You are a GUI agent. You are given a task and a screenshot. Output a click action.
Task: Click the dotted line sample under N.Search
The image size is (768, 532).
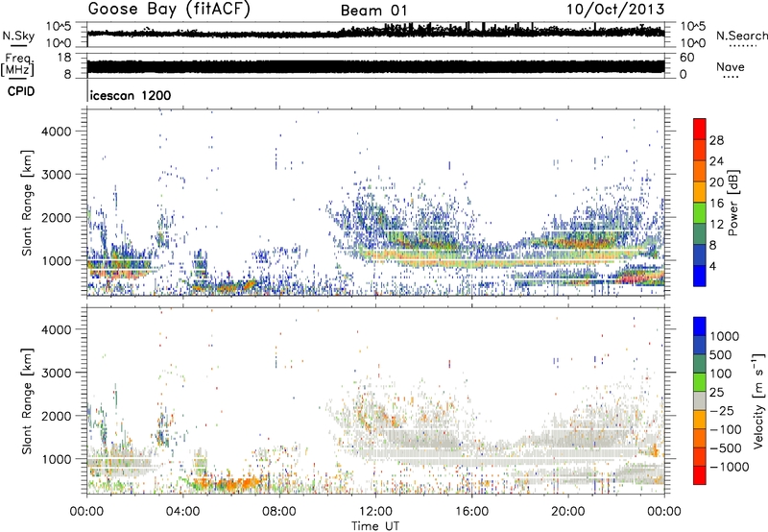pos(741,46)
